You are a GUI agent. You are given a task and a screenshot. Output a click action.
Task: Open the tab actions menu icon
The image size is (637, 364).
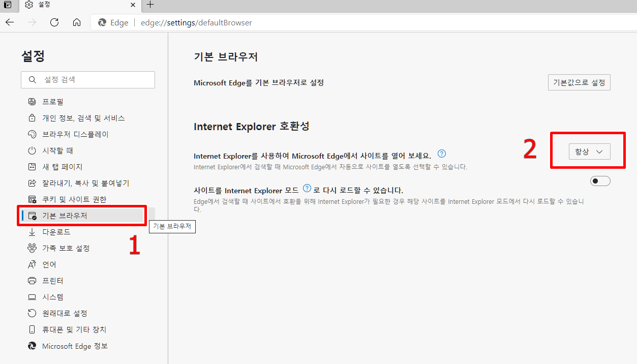8,5
